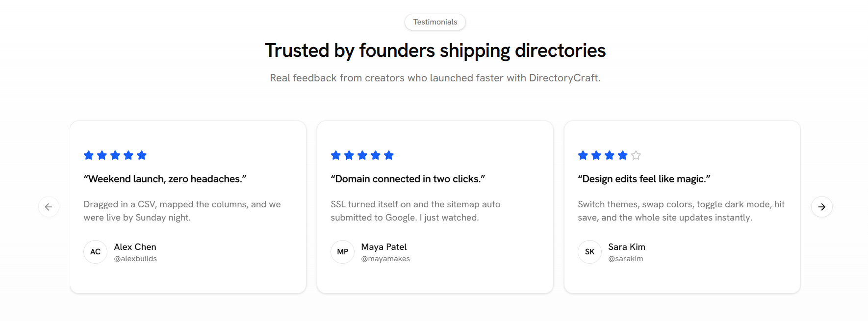868x321 pixels.
Task: Click the "Trusted by founders shipping directories" heading
Action: click(435, 50)
